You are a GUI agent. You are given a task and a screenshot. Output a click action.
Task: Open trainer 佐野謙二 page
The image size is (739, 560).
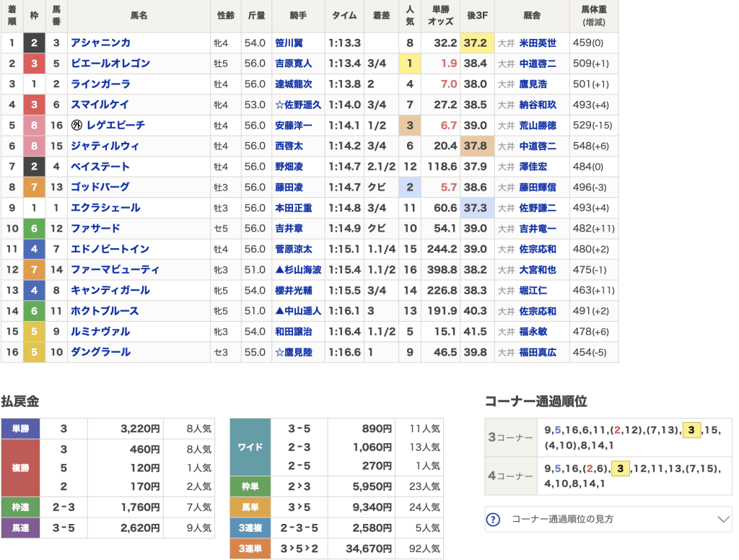click(x=538, y=208)
